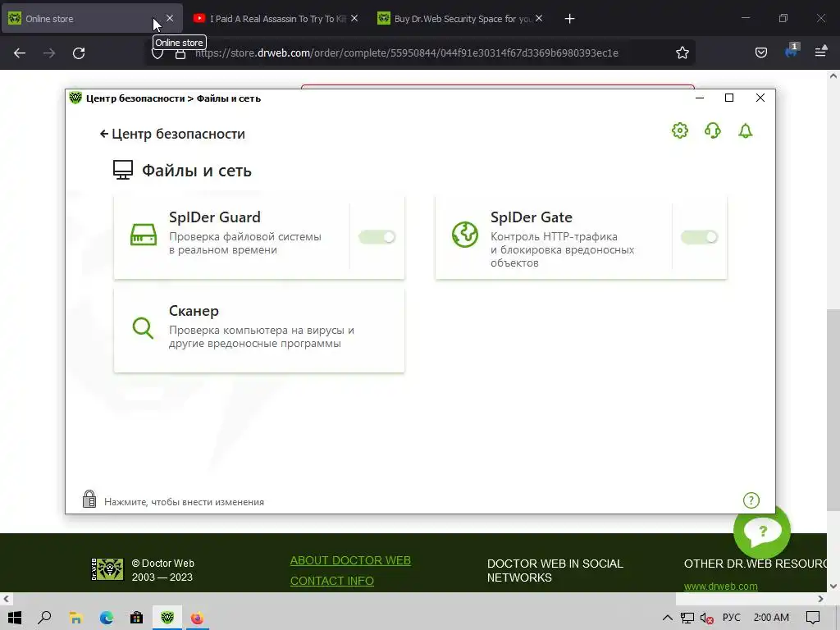Click the SpIDer Gate globe icon

click(465, 235)
